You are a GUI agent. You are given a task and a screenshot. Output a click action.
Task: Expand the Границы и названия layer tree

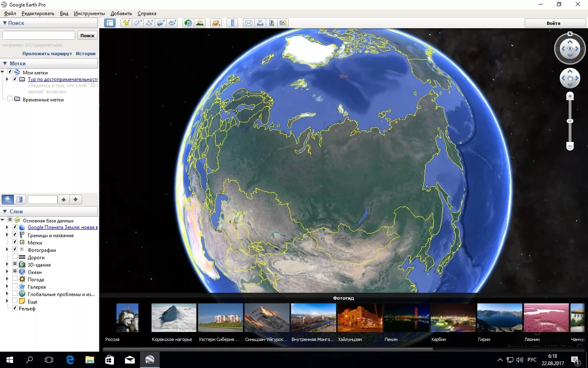(x=7, y=235)
